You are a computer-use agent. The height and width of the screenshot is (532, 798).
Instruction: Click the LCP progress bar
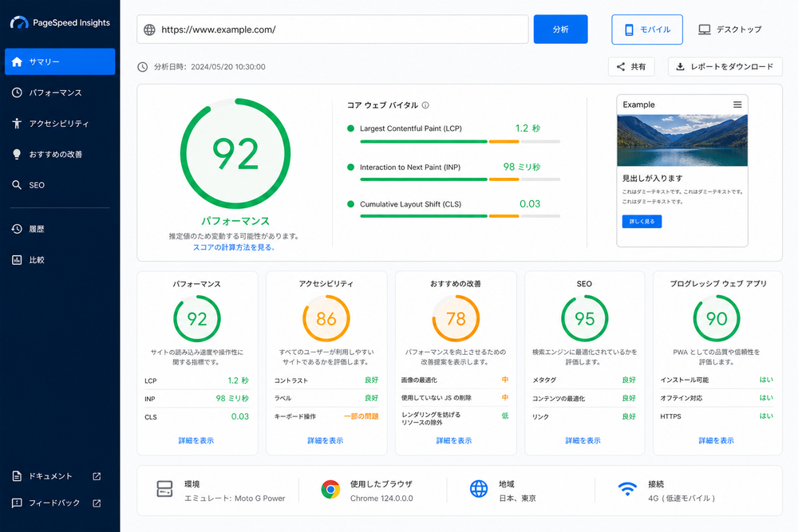coord(460,141)
